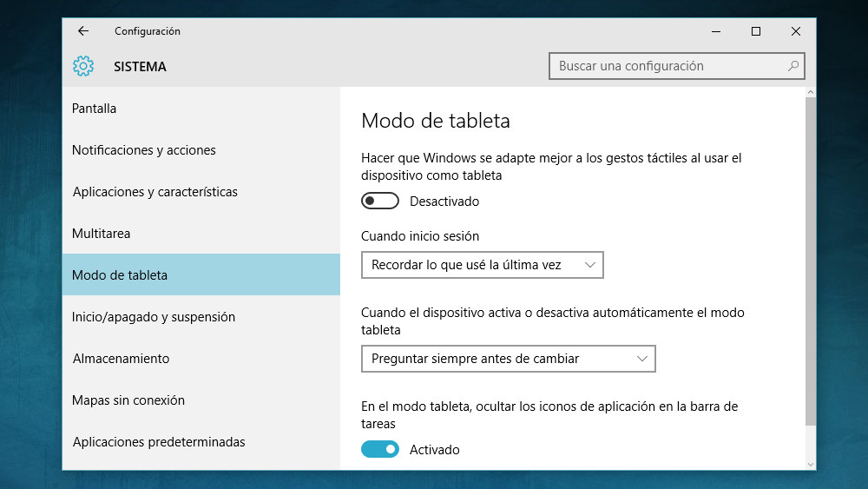Image resolution: width=868 pixels, height=489 pixels.
Task: Click the scrollbar up arrow
Action: tap(811, 92)
